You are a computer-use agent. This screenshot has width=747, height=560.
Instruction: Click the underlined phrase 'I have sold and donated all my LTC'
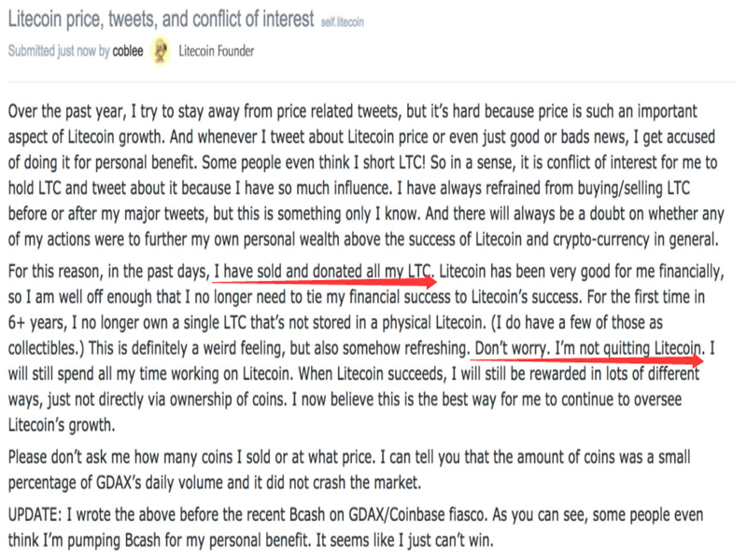tap(322, 272)
